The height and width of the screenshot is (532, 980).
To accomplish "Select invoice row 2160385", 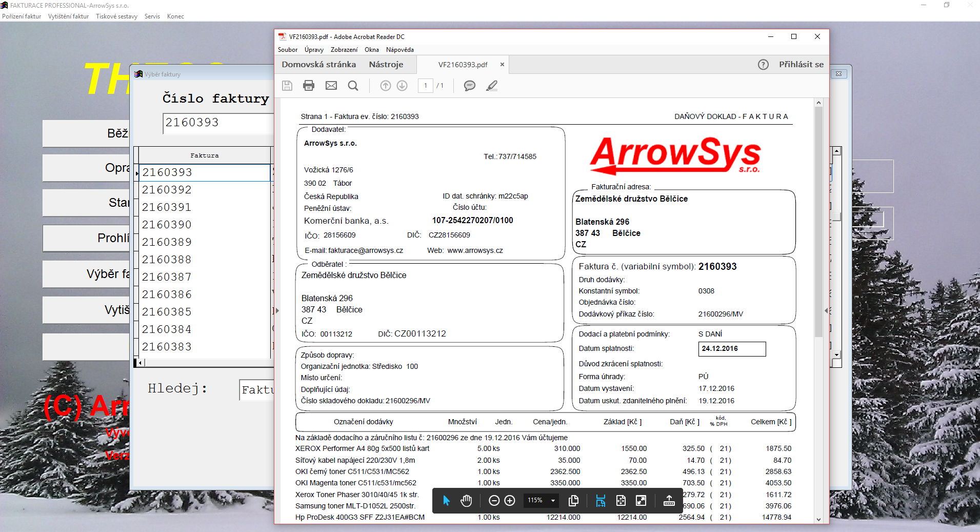I will [x=205, y=312].
